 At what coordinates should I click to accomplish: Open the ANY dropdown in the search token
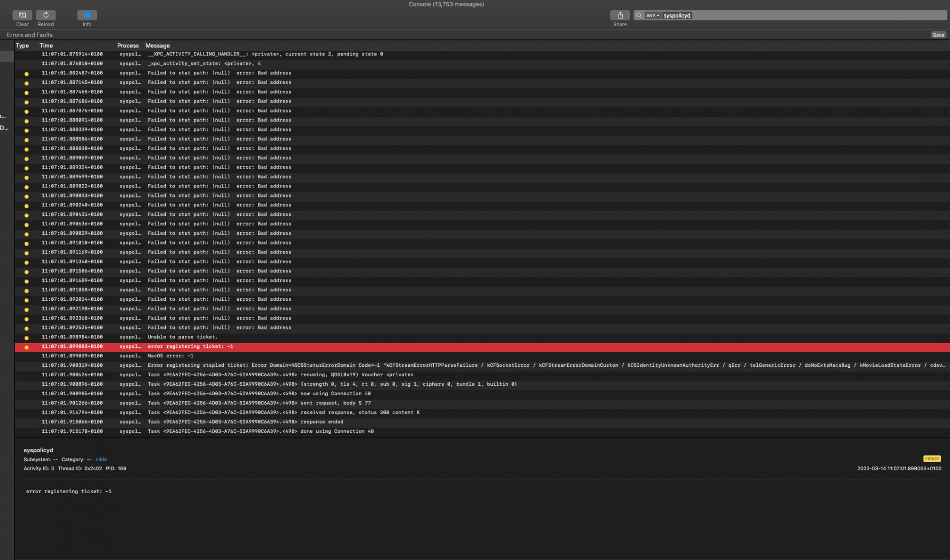(651, 15)
